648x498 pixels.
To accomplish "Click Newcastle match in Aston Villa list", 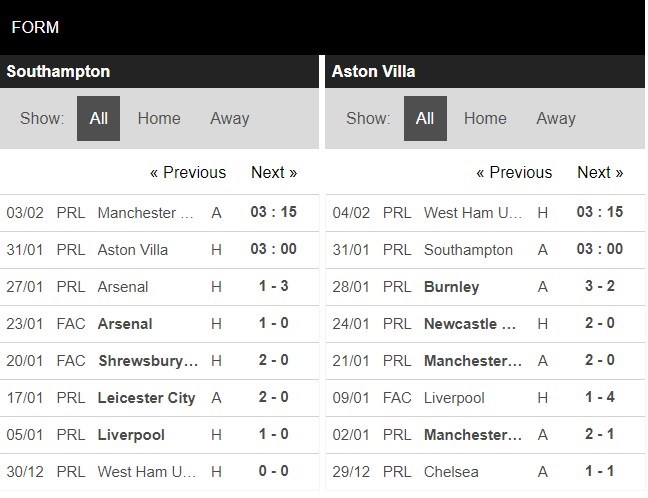I will [485, 324].
